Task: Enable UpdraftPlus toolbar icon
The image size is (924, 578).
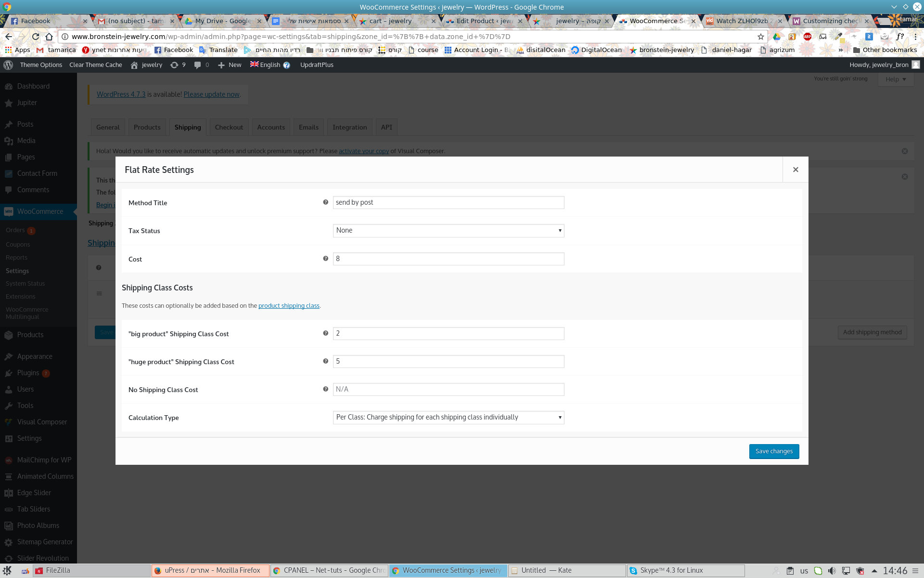Action: pyautogui.click(x=317, y=65)
